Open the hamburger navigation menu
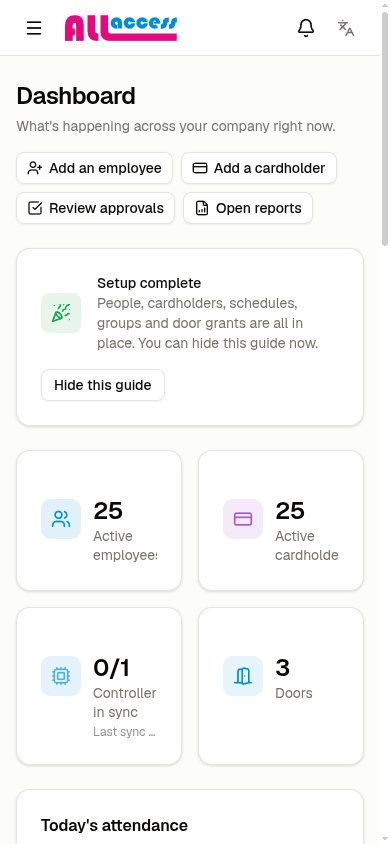 point(34,28)
